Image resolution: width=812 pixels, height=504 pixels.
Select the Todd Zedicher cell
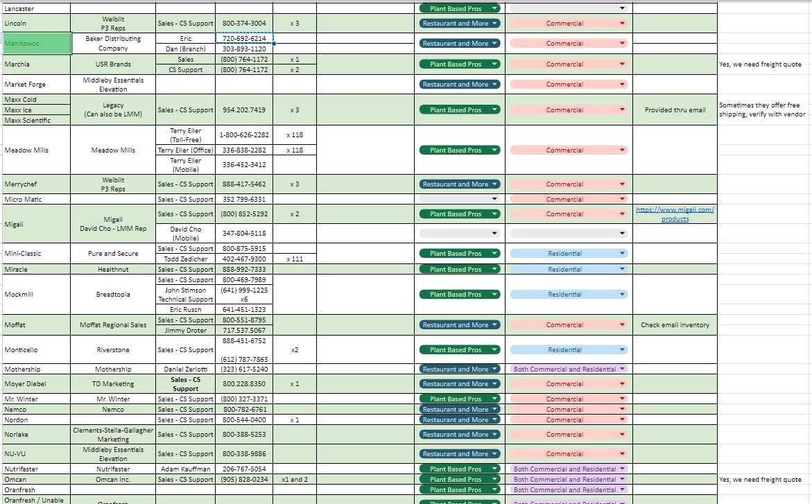(185, 259)
